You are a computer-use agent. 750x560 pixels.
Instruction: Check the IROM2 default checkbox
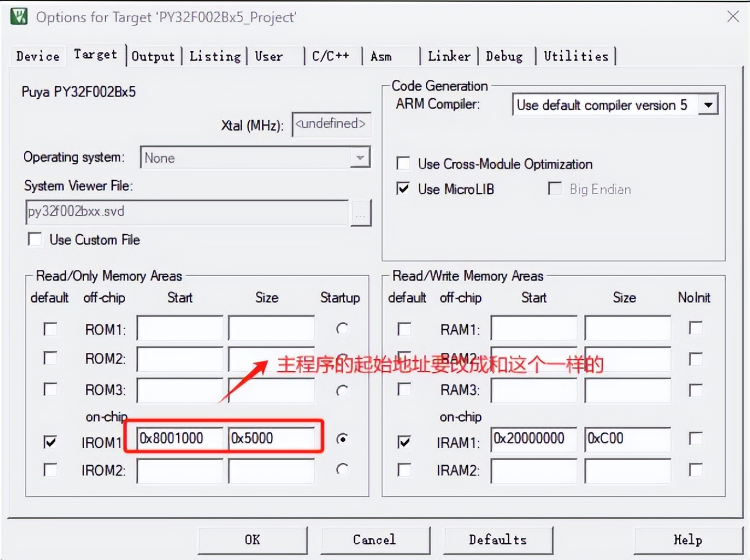(x=50, y=470)
